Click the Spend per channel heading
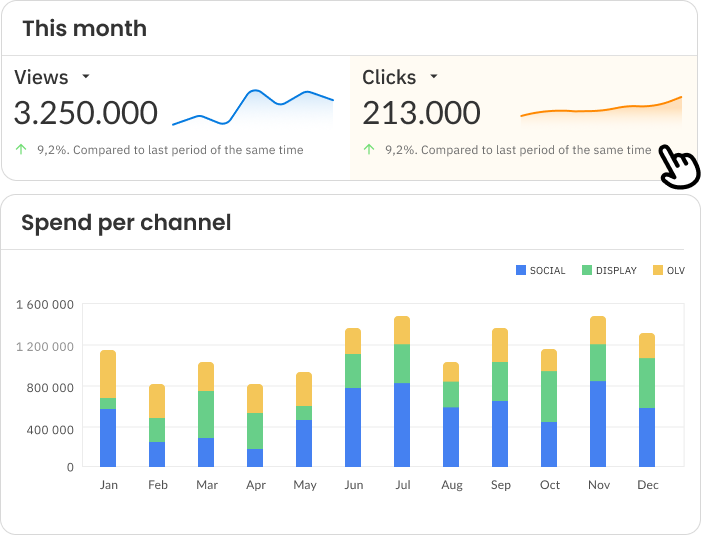The height and width of the screenshot is (535, 711). [x=127, y=223]
